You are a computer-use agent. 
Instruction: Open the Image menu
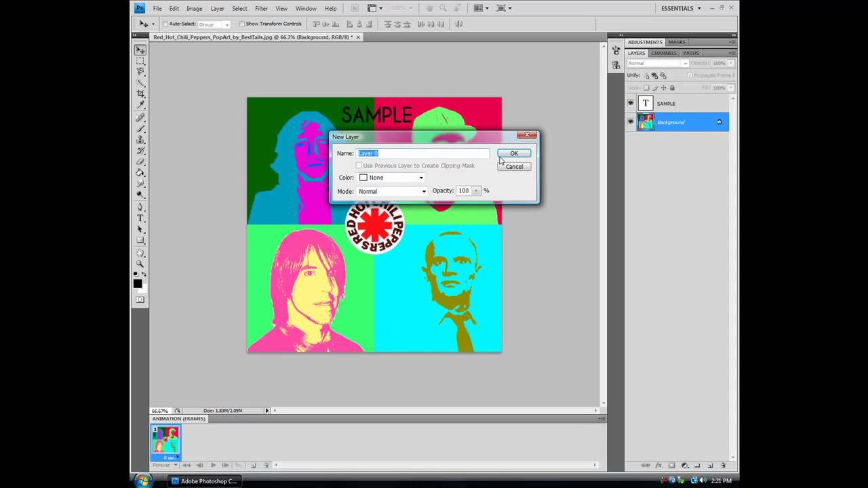(x=195, y=8)
